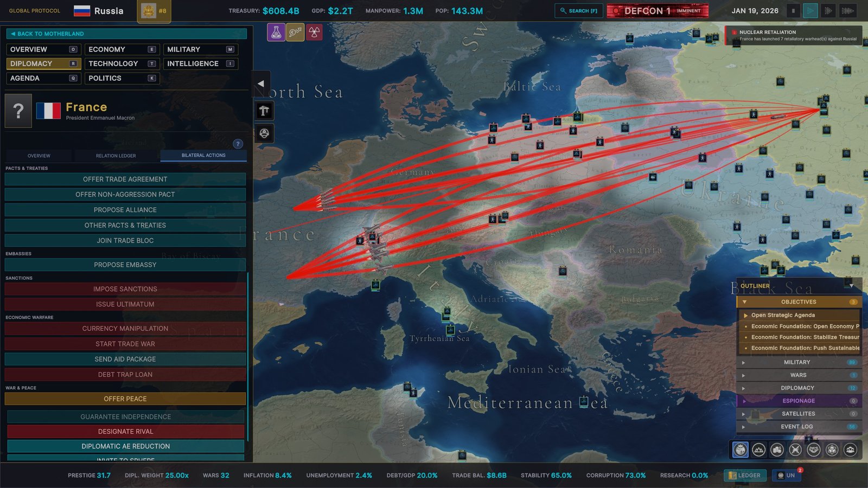Click the monument map-mode icon beside the map

tap(264, 111)
